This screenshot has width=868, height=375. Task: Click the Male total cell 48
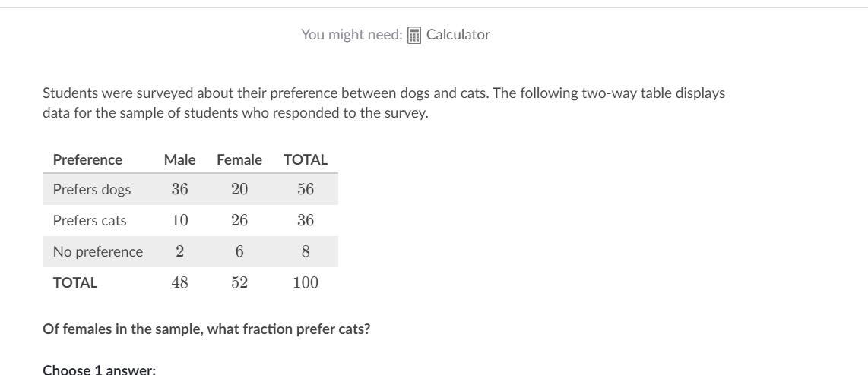coord(179,283)
